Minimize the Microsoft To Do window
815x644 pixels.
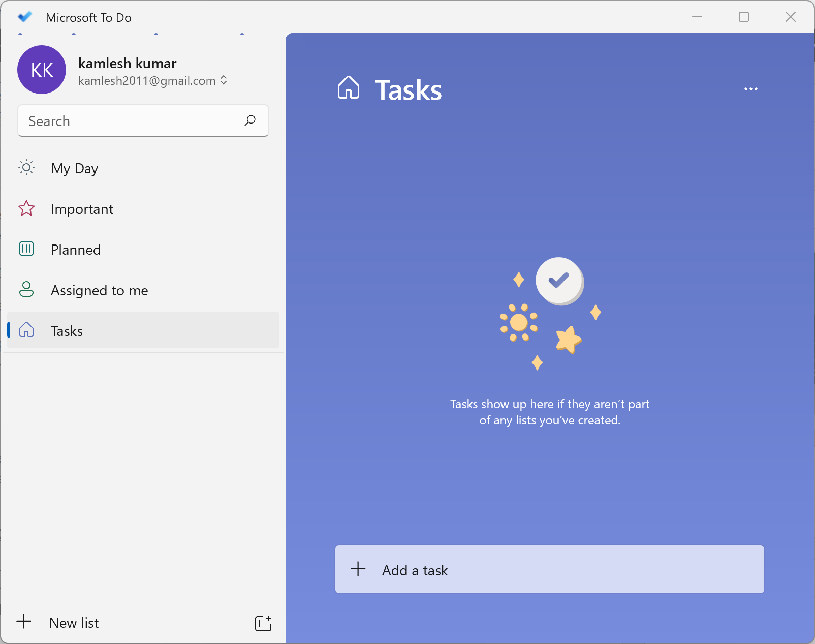coord(697,17)
